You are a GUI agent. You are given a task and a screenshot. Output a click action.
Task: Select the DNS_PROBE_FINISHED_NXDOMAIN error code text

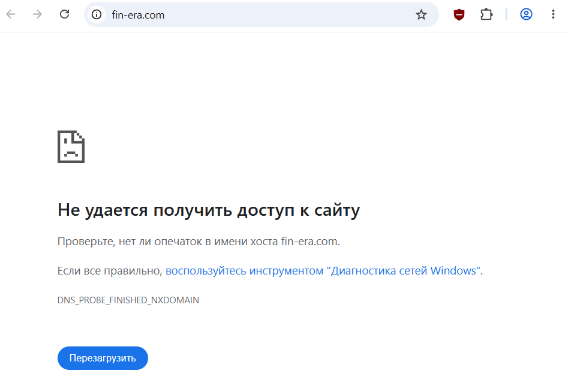coord(128,300)
